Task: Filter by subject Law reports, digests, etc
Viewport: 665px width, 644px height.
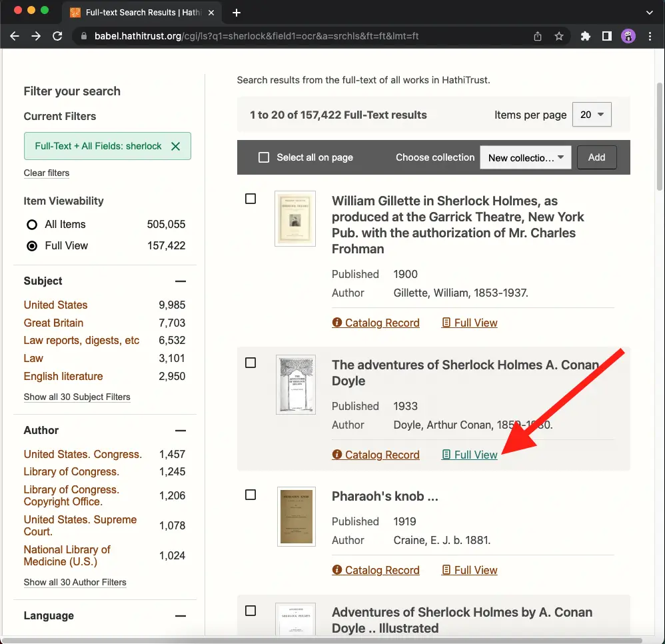Action: pyautogui.click(x=81, y=341)
